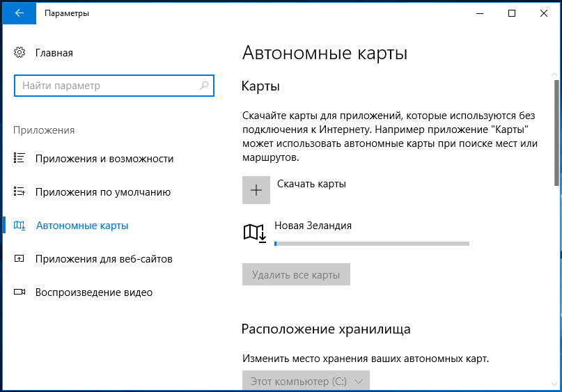Go back using the blue arrow button
562x392 pixels.
click(19, 13)
